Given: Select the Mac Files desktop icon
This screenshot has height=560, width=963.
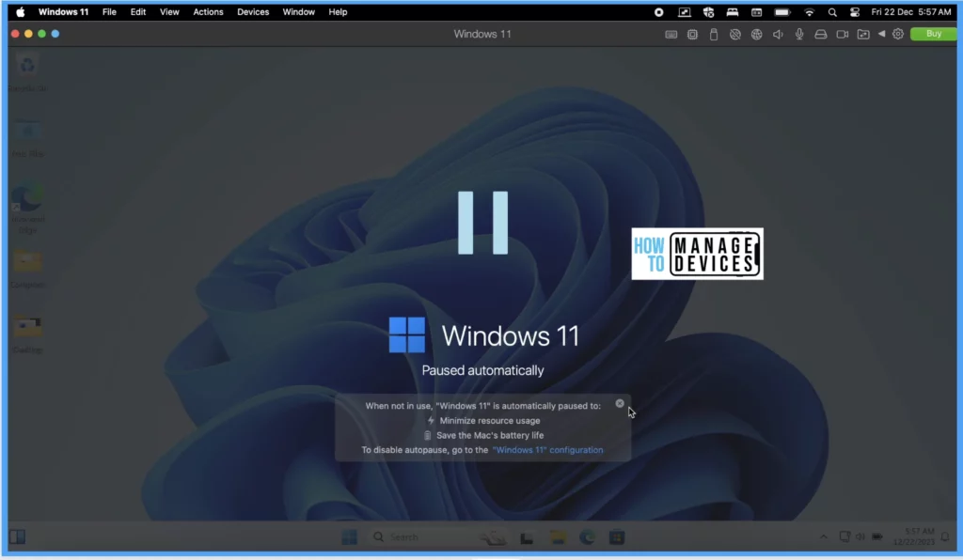Looking at the screenshot, I should tap(27, 139).
